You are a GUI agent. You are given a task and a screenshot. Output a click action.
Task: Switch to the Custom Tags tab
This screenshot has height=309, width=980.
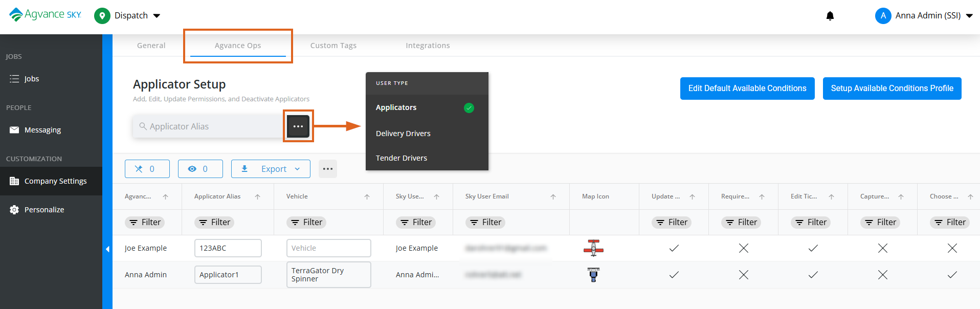[333, 46]
